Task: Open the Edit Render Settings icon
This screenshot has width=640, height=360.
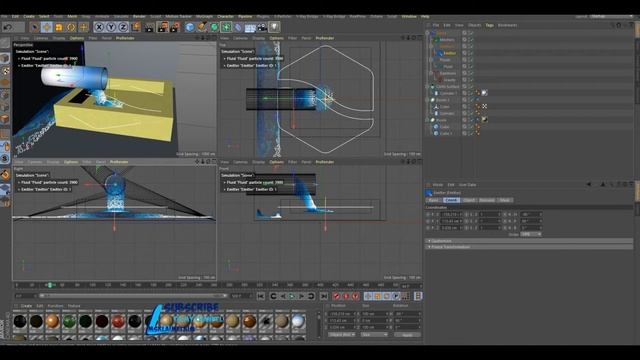Action: (x=175, y=27)
